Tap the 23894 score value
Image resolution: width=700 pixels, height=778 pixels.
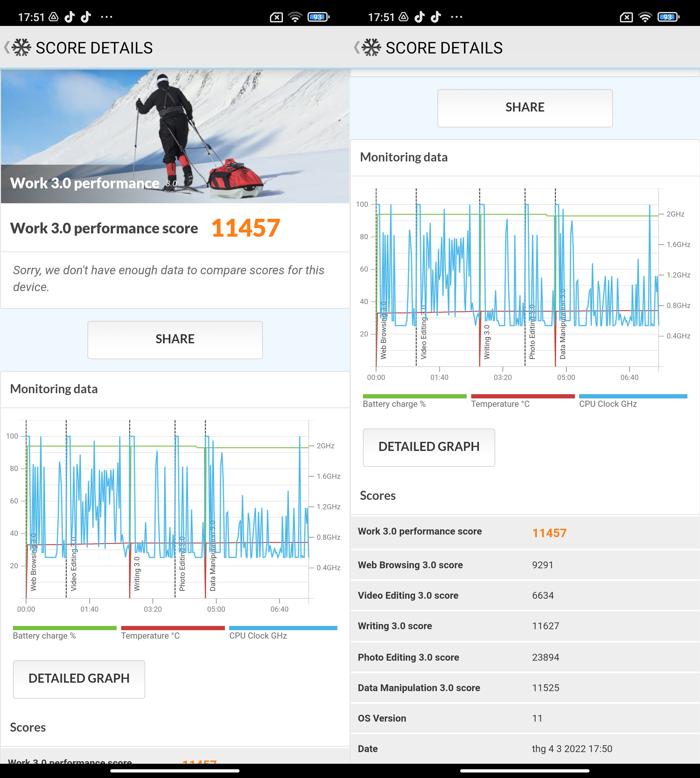545,657
